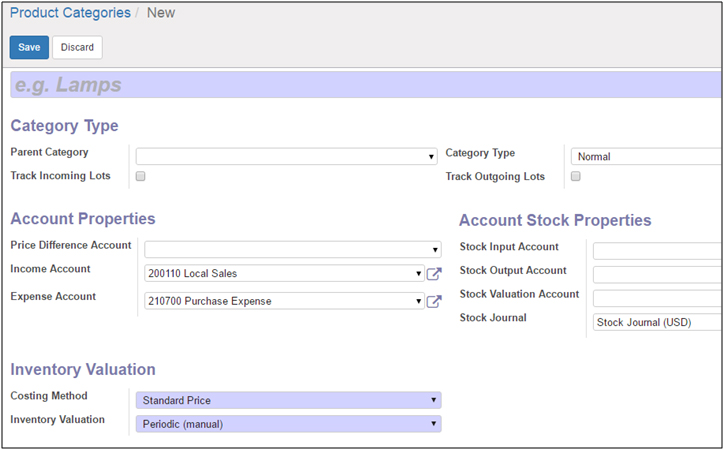Open the Inventory Valuation dropdown
Screen dimensions: 724x450
[288, 424]
